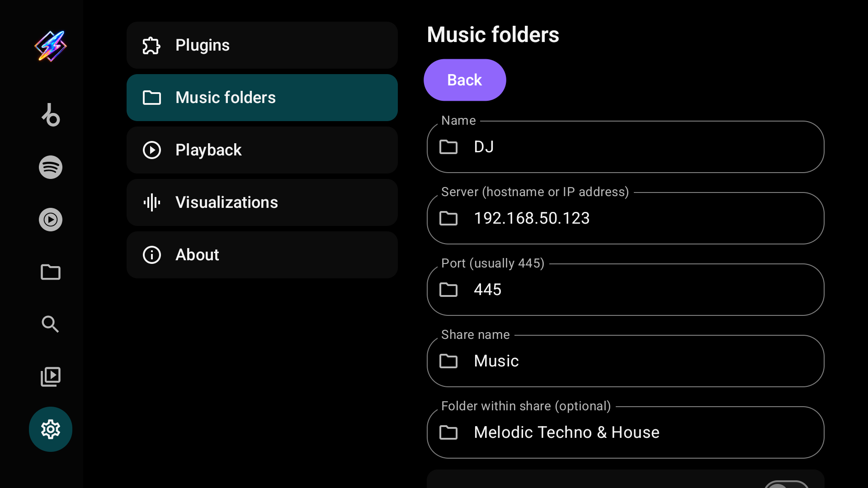868x488 pixels.
Task: Select the Music folders settings section
Action: (x=262, y=98)
